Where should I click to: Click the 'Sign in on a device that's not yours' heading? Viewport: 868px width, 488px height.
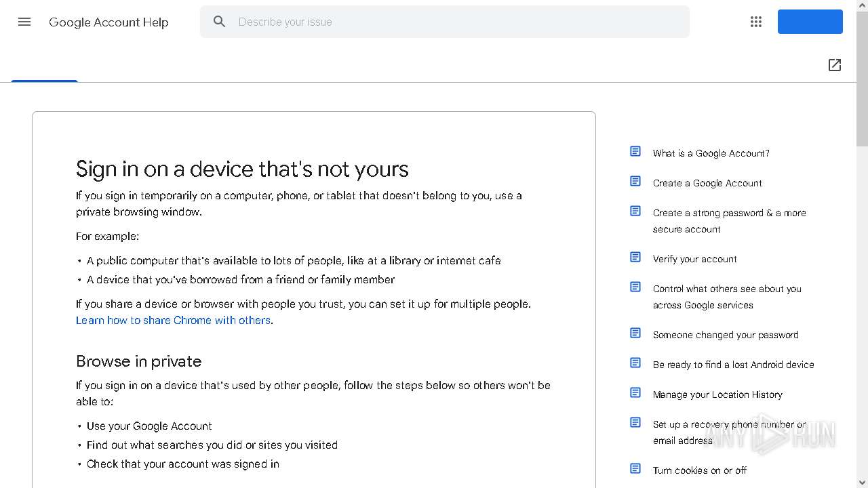tap(242, 169)
